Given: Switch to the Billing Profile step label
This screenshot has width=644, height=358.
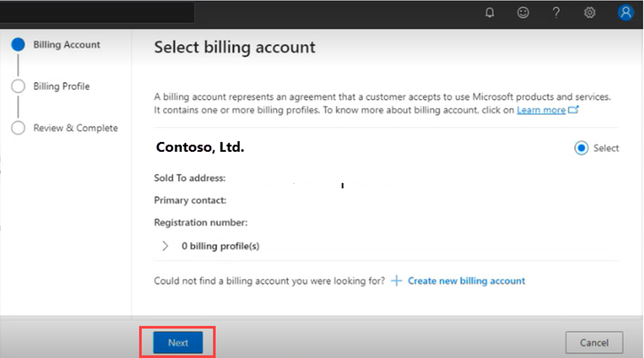Looking at the screenshot, I should (x=61, y=87).
